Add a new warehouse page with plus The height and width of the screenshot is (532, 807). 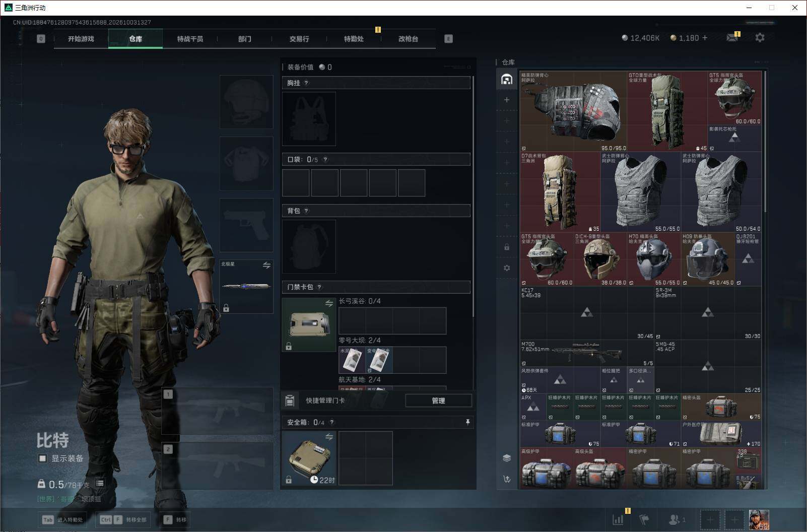(x=507, y=100)
